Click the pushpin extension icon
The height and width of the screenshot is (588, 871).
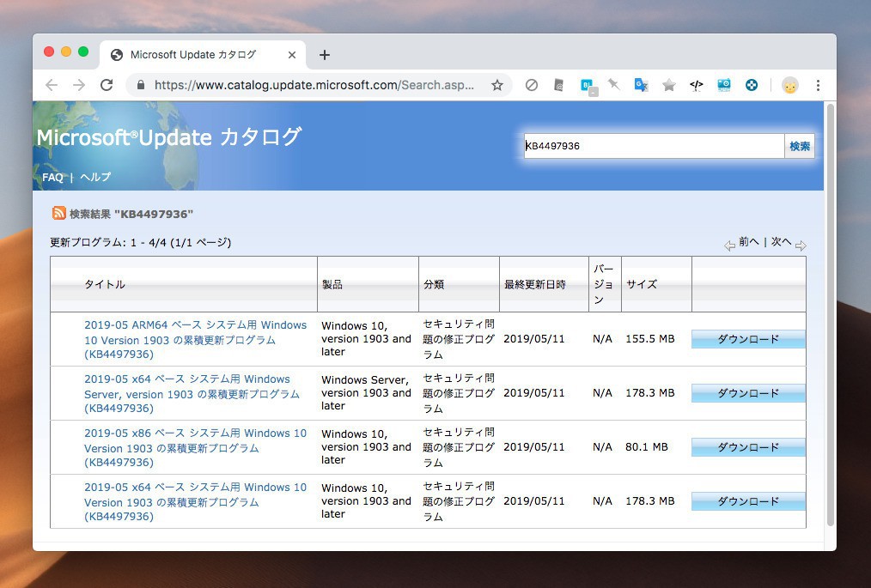pos(613,84)
